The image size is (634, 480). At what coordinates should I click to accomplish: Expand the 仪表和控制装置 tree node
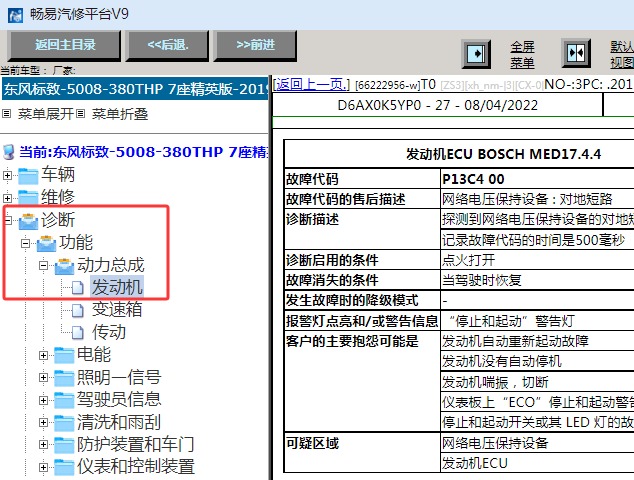(43, 467)
